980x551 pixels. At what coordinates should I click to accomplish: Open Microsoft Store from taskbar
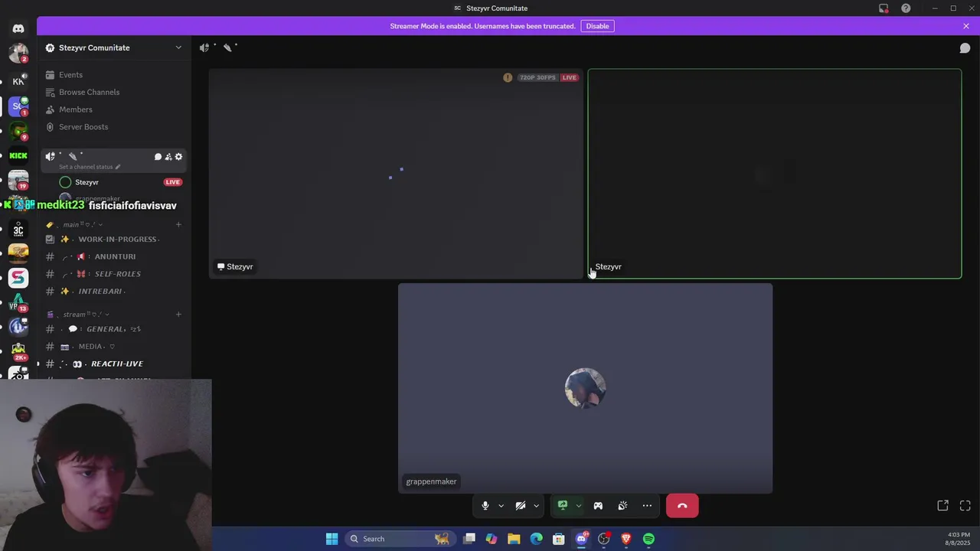tap(559, 539)
